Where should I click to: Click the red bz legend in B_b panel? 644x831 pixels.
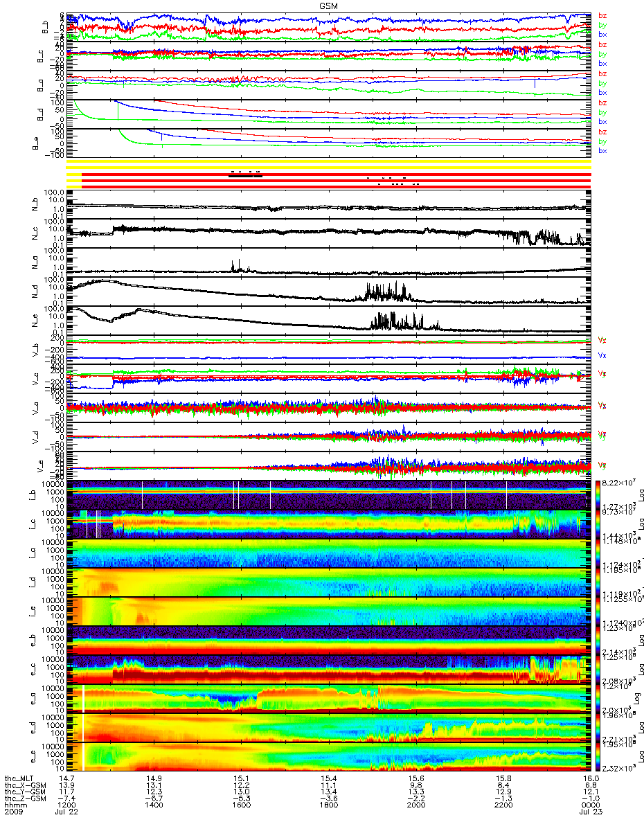point(602,16)
